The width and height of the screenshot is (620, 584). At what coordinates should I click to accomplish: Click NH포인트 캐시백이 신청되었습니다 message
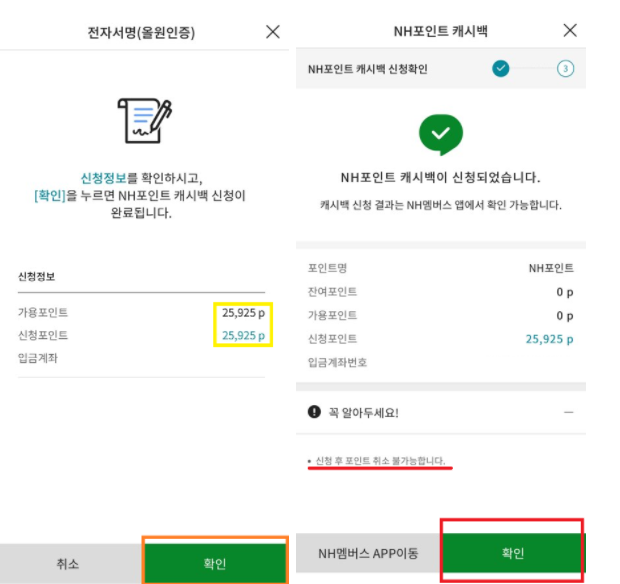(x=440, y=178)
